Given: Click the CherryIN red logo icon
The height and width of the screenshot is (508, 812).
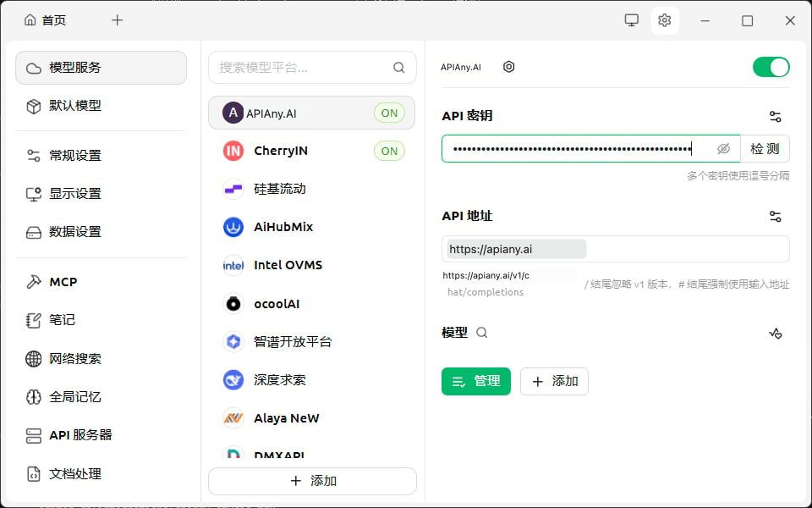Looking at the screenshot, I should point(233,151).
